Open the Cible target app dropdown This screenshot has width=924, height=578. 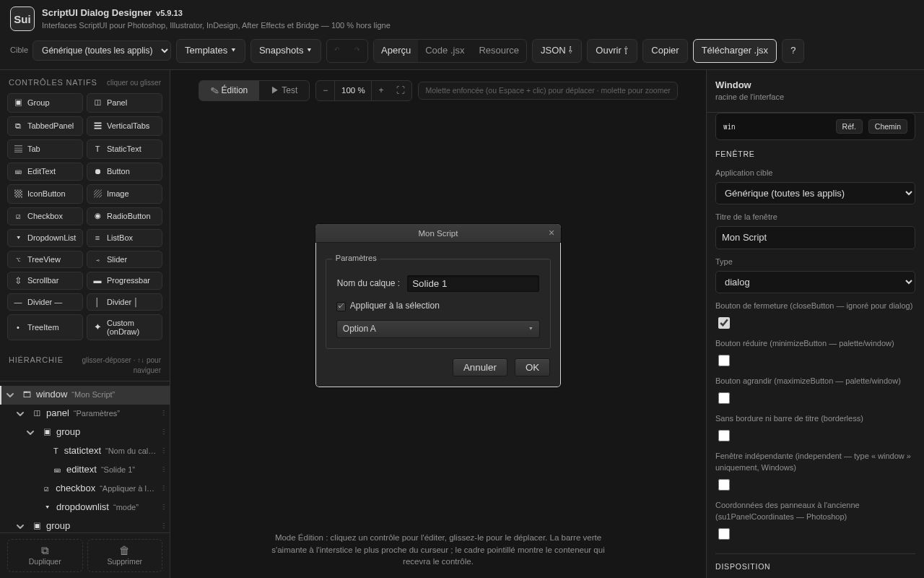[x=102, y=51]
